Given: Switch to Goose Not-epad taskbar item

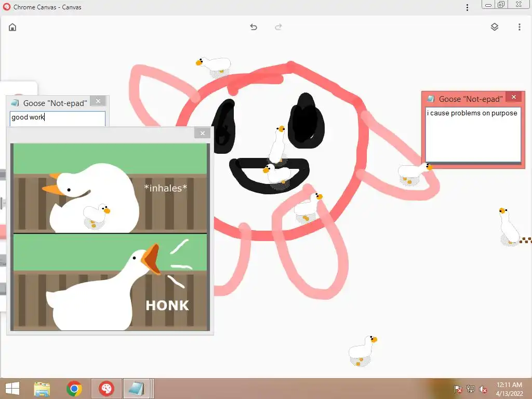Looking at the screenshot, I should (x=137, y=389).
